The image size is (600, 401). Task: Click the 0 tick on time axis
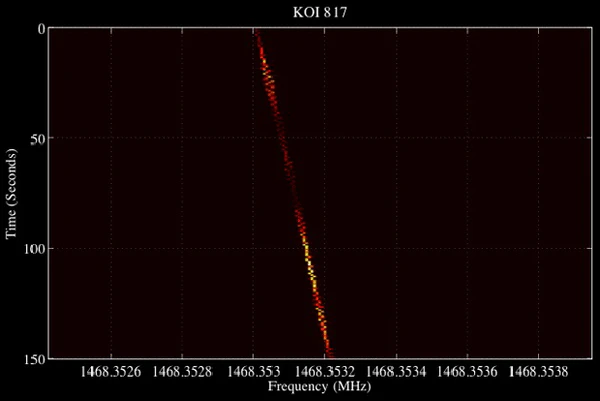point(41,29)
